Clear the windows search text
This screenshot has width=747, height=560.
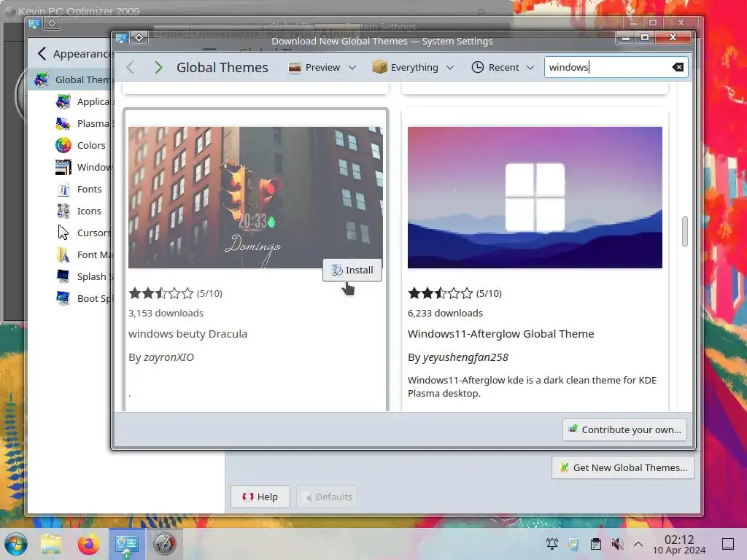678,67
